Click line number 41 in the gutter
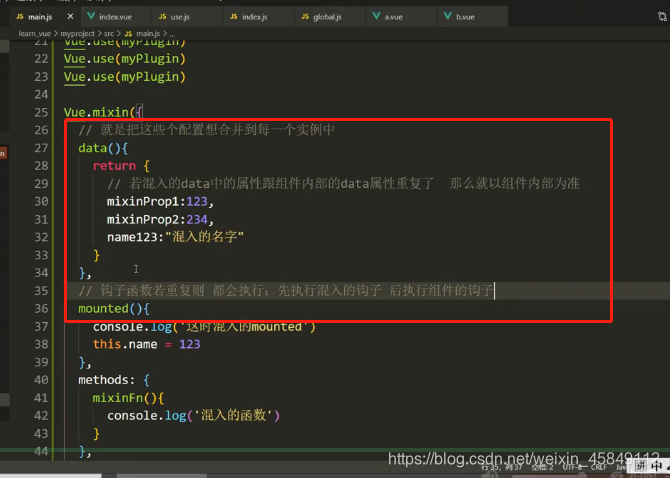Image resolution: width=670 pixels, height=478 pixels. 41,398
